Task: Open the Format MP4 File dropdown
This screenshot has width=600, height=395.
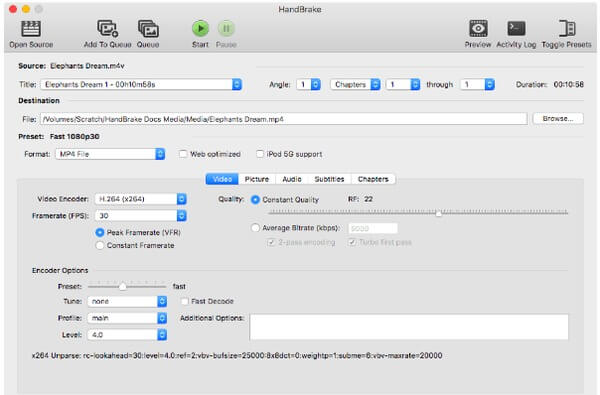Action: 110,154
